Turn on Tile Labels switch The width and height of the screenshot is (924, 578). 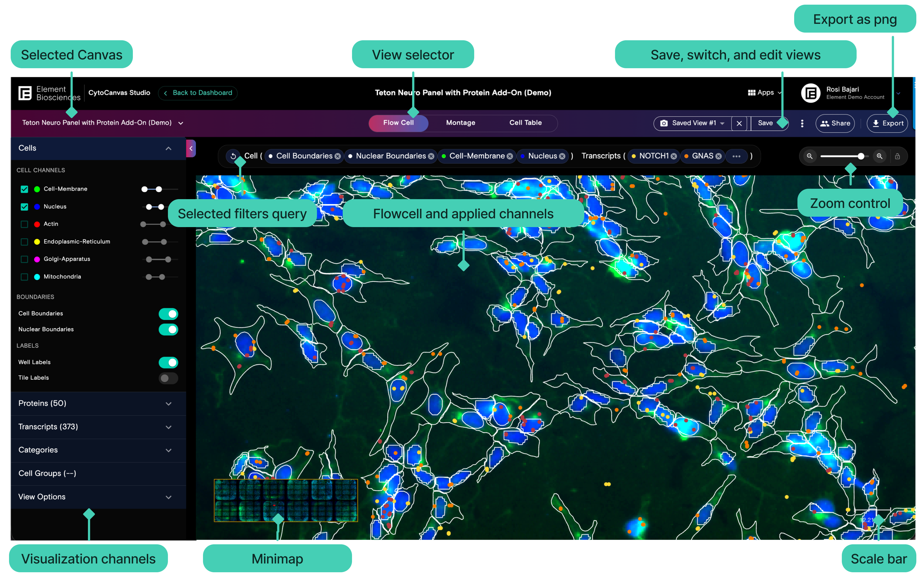coord(168,379)
